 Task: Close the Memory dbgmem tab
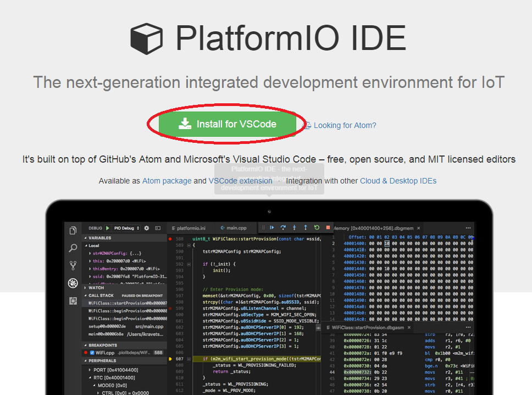418,228
